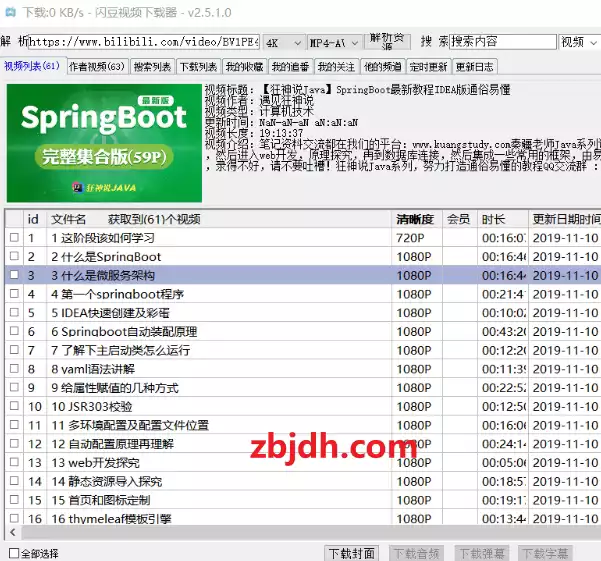This screenshot has height=561, width=601.
Task: Sort by 时长 column header
Action: click(x=503, y=219)
